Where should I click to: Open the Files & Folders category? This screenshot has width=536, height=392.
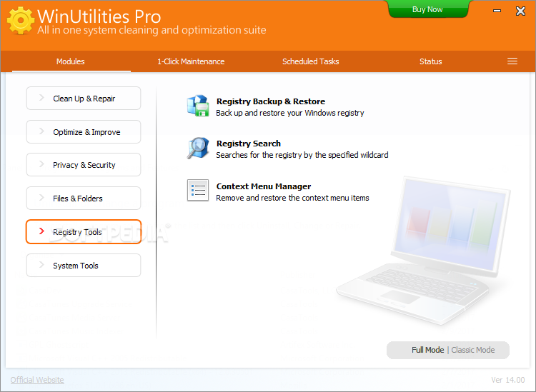pyautogui.click(x=84, y=198)
